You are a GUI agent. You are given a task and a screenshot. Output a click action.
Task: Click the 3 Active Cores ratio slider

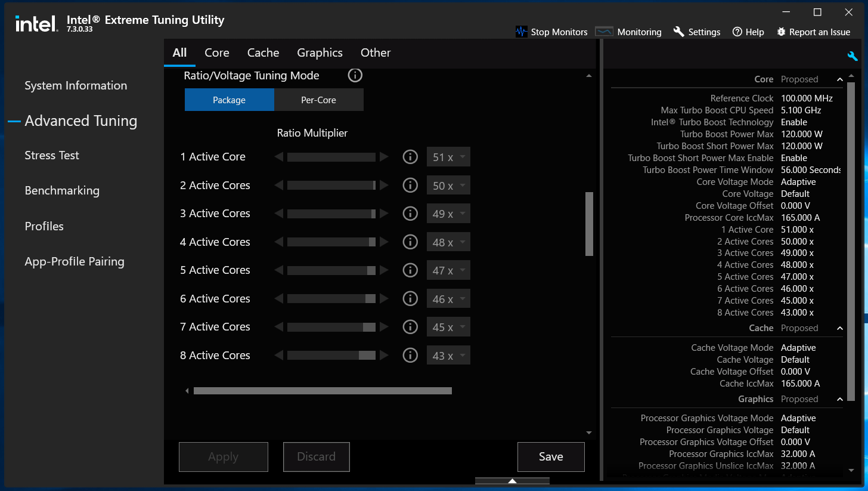[331, 214]
